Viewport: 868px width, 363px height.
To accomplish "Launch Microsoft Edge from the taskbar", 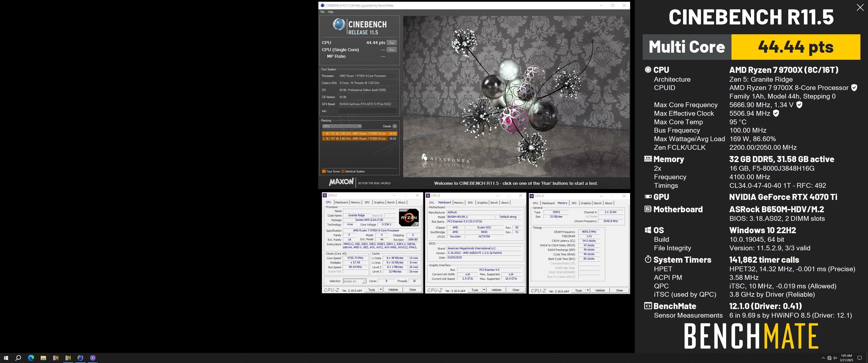I will pyautogui.click(x=31, y=358).
